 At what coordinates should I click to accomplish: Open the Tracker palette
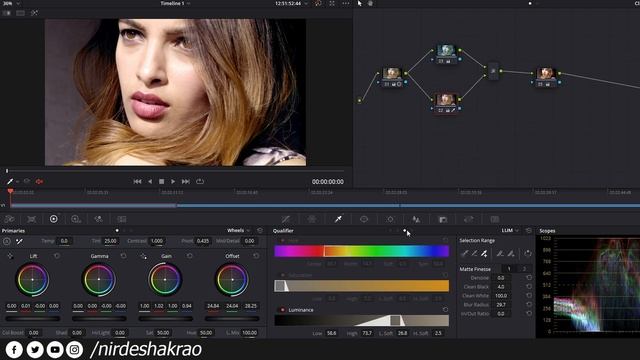click(x=390, y=219)
